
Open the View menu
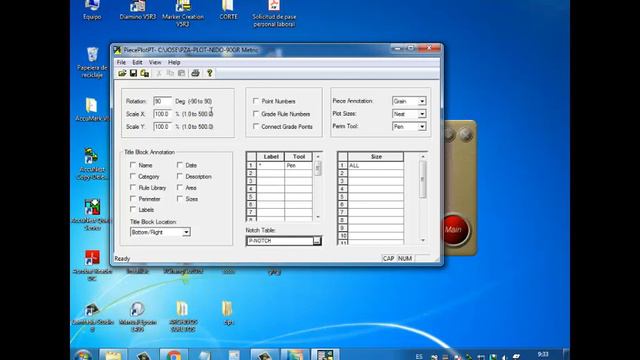click(x=155, y=62)
